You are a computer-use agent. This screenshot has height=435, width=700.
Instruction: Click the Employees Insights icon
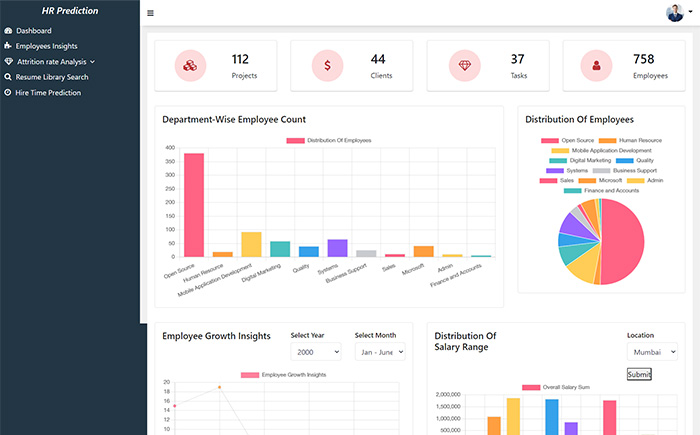pos(8,46)
